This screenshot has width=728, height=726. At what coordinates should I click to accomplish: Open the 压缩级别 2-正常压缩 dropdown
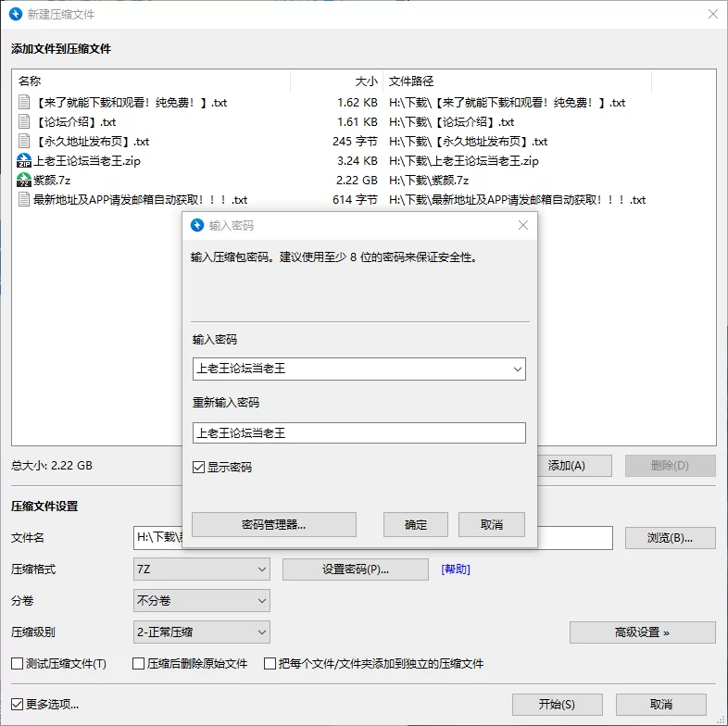[x=202, y=632]
